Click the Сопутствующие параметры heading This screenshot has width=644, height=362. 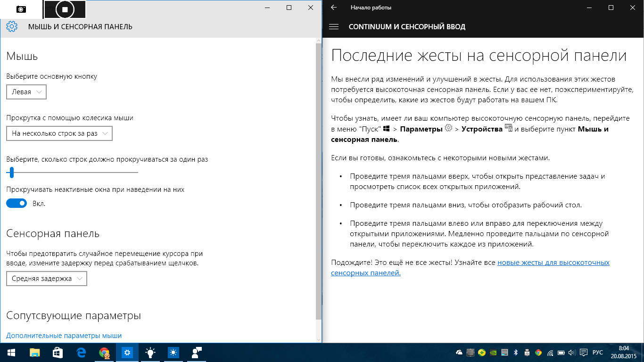74,315
